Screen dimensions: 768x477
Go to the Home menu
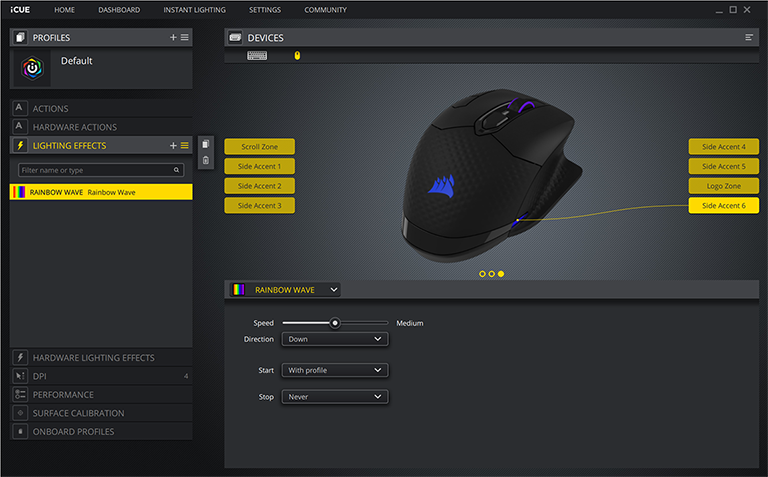(64, 10)
